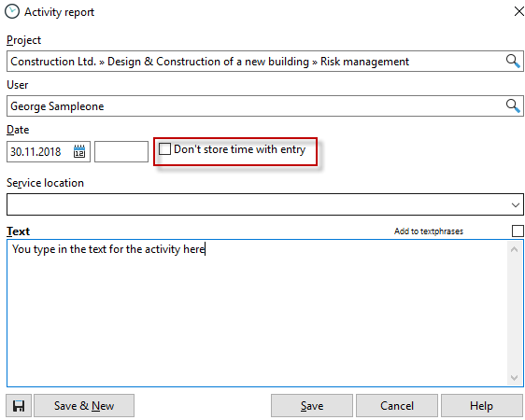Enable Don't store time with entry
Screen dimensions: 525x420
(x=164, y=149)
